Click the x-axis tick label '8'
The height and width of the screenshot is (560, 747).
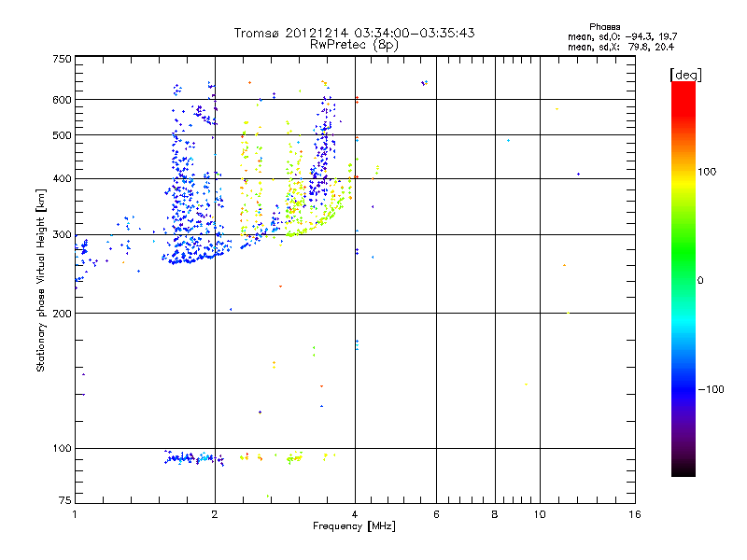(495, 514)
